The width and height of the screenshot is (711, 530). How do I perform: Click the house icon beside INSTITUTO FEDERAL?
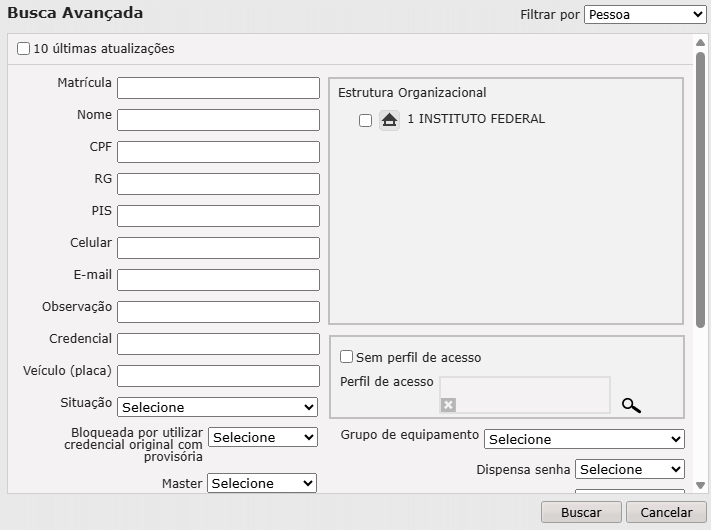click(x=389, y=120)
